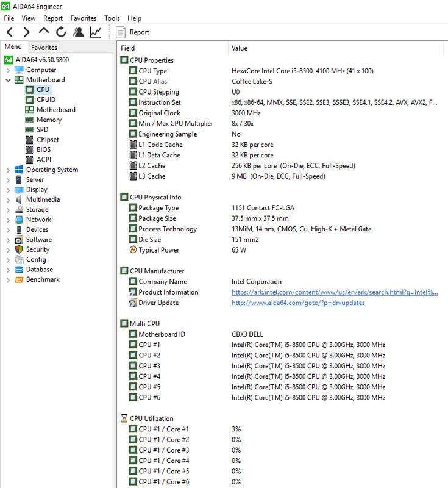The height and width of the screenshot is (488, 448).
Task: Open the BIOS tree item
Action: 43,149
